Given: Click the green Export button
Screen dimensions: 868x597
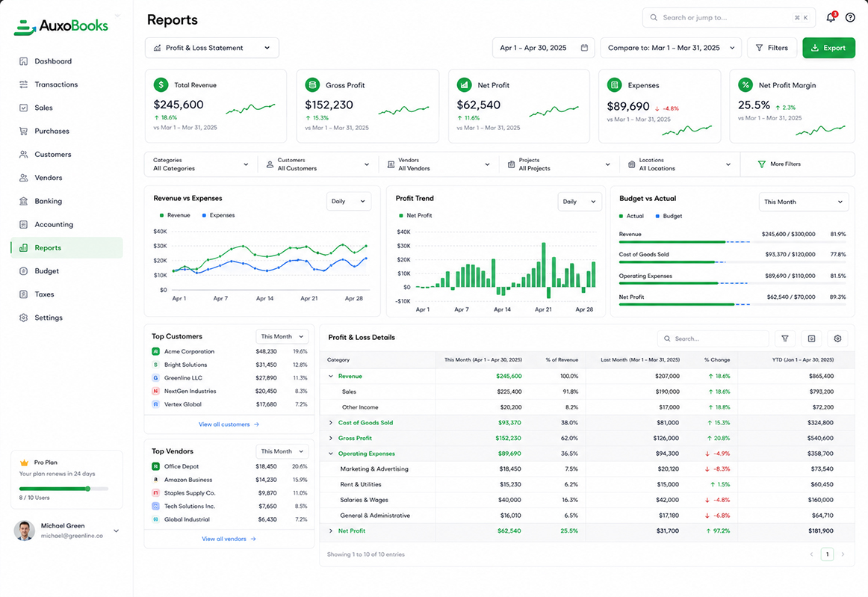Looking at the screenshot, I should (828, 48).
